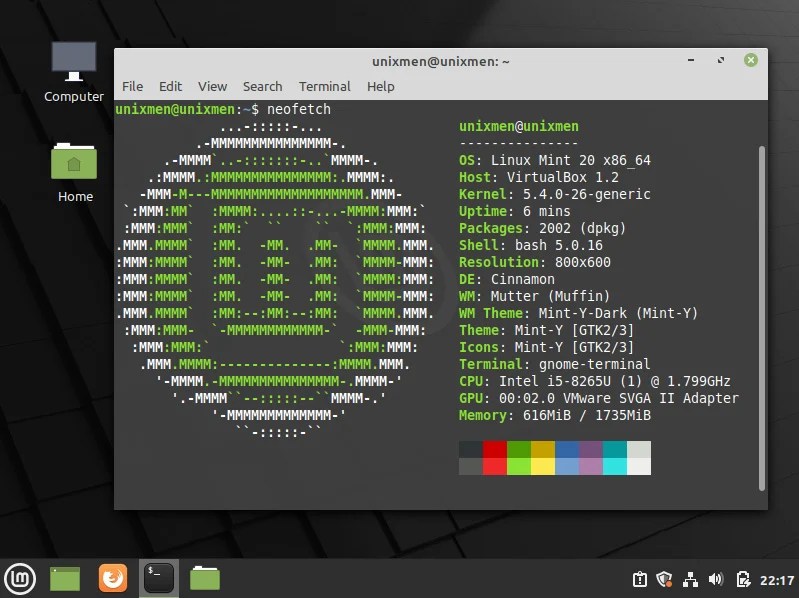
Task: Open the Edit menu in terminal
Action: tap(170, 87)
